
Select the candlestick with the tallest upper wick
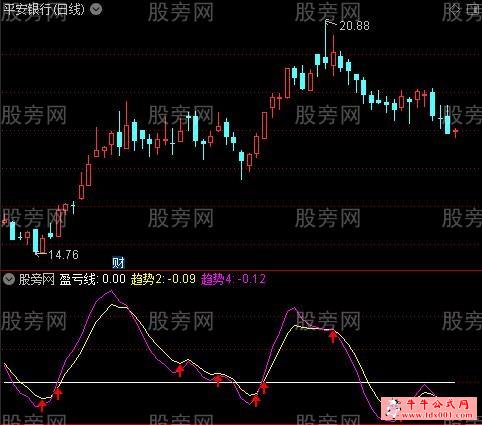[325, 45]
